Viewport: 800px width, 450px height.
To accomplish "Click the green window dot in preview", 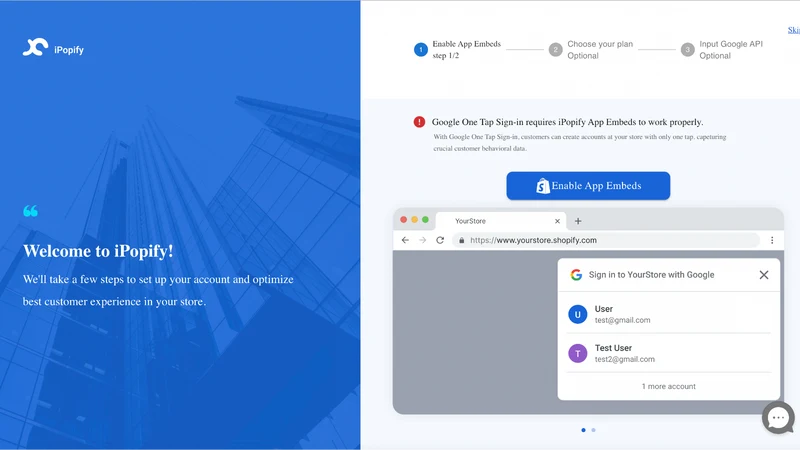I will [425, 219].
